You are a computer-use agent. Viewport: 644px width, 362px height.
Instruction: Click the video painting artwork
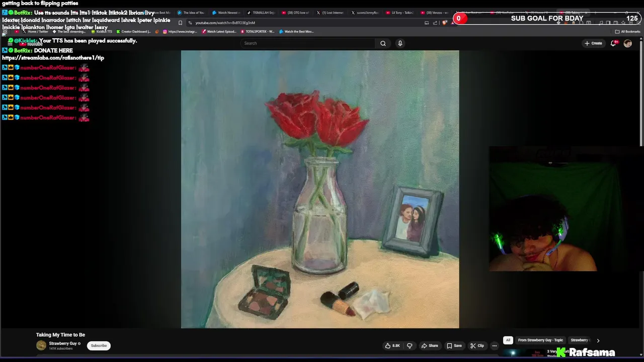320,189
